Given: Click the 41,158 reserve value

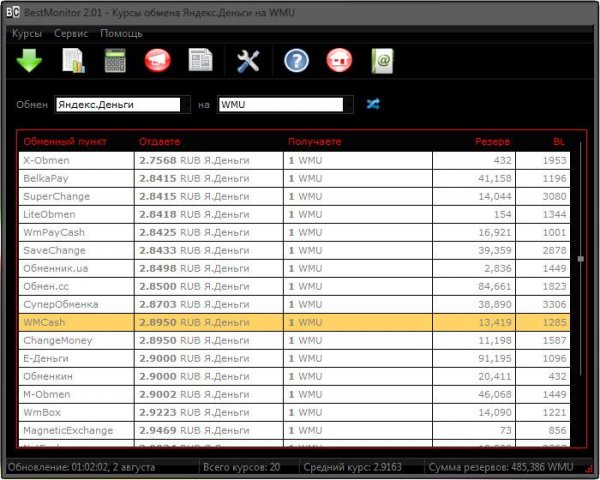Looking at the screenshot, I should click(494, 178).
